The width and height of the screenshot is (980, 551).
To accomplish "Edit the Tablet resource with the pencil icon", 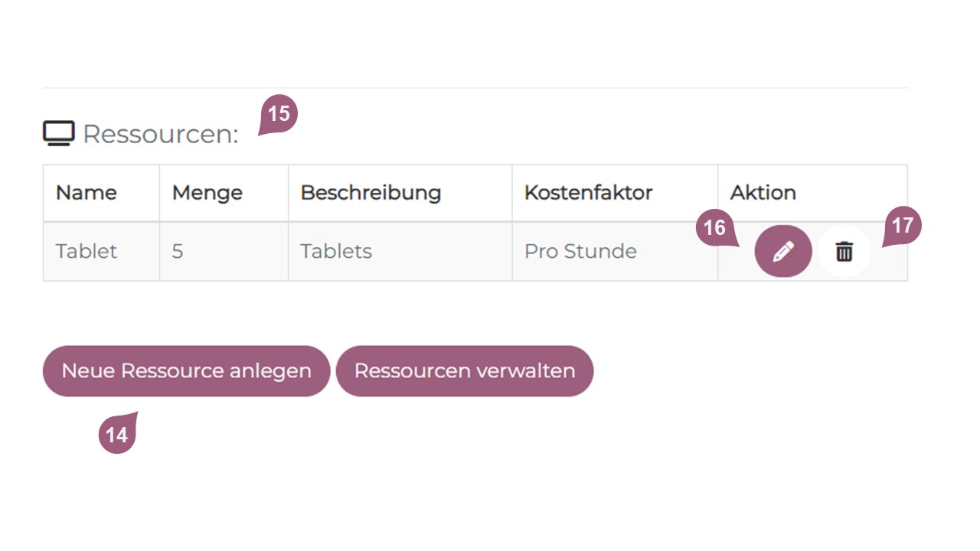I will coord(782,251).
